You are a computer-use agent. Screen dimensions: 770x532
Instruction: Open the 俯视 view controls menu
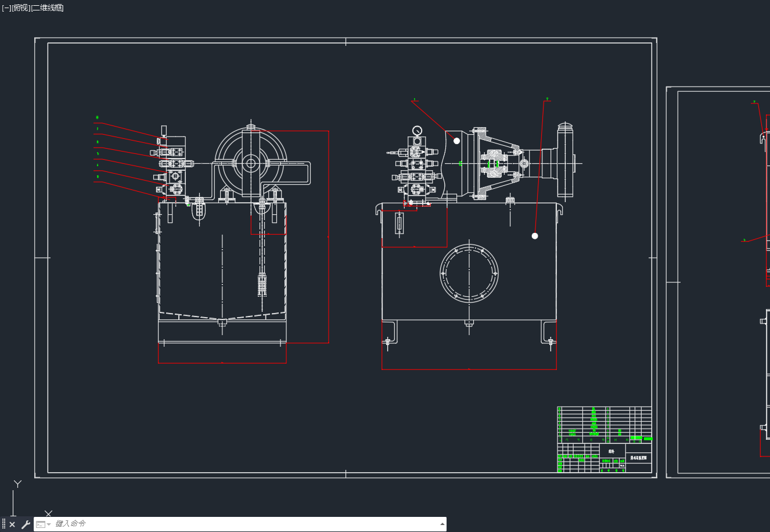[x=20, y=8]
